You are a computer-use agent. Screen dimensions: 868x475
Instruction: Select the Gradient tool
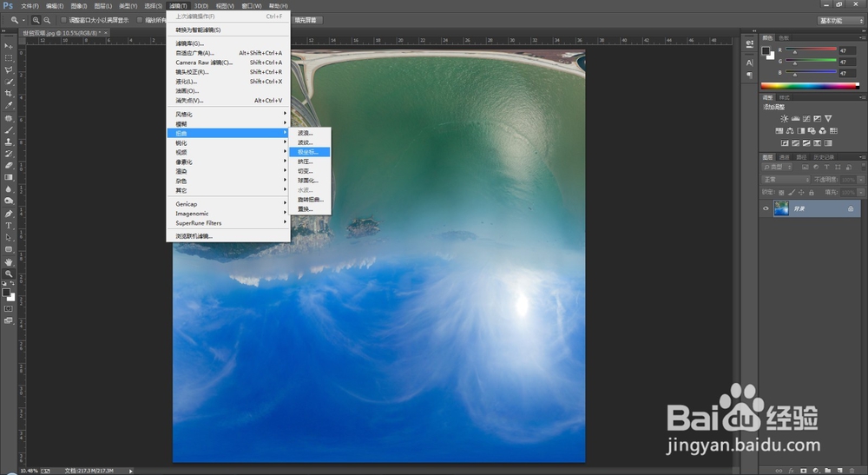[x=9, y=178]
